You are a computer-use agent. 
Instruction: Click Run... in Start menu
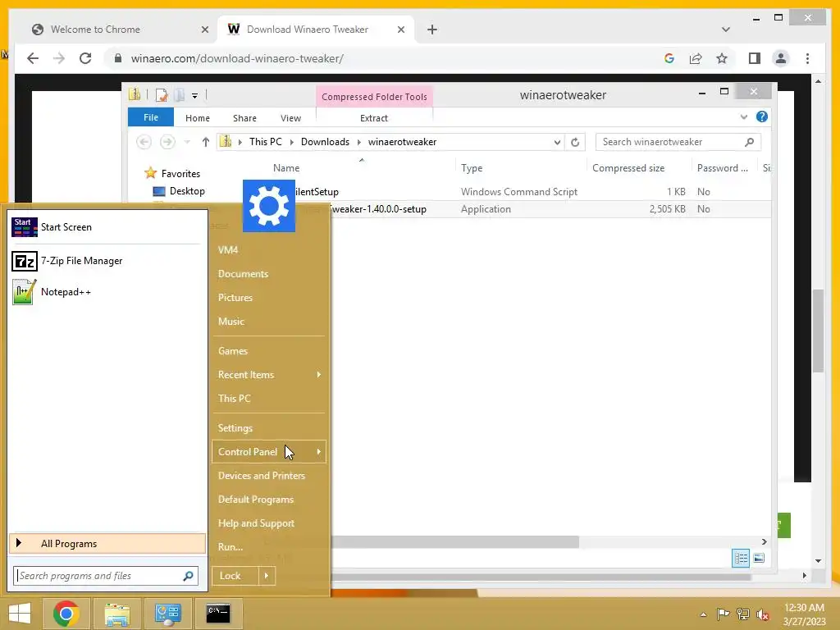(x=231, y=547)
